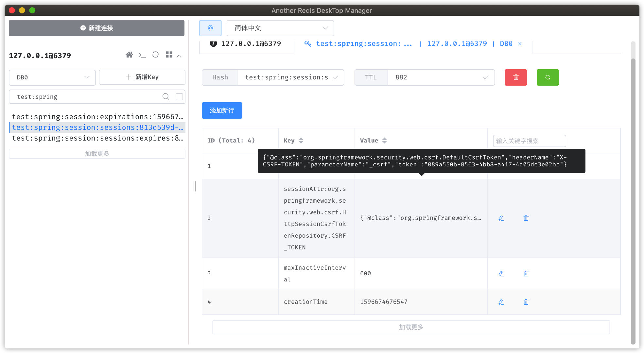
Task: Close the test:spring:session key tab
Action: [520, 44]
